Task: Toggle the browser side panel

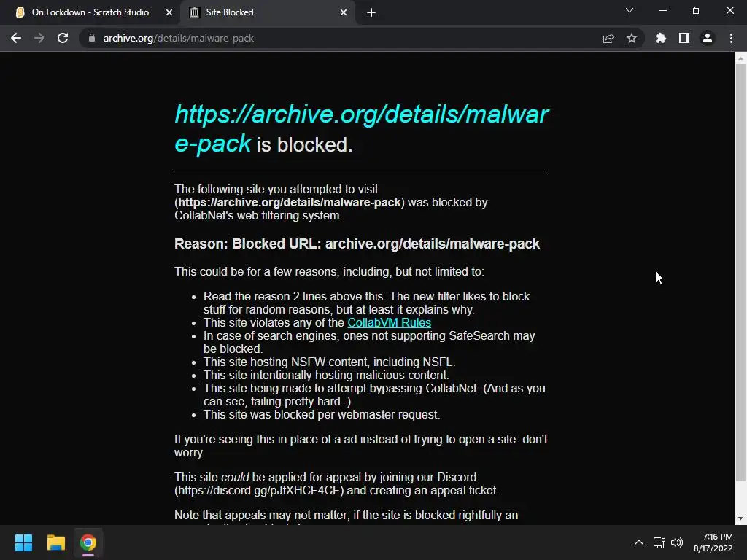Action: click(x=684, y=38)
